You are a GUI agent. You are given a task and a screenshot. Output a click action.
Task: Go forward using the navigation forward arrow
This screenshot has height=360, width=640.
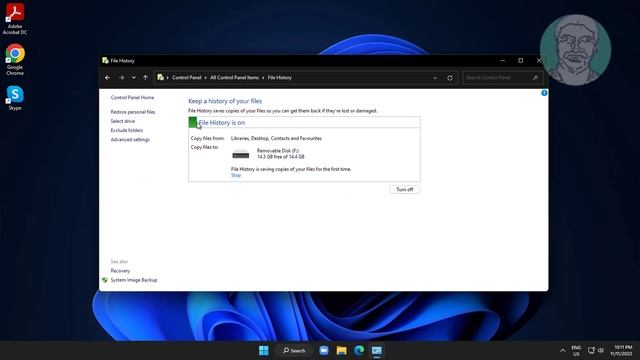pyautogui.click(x=121, y=78)
